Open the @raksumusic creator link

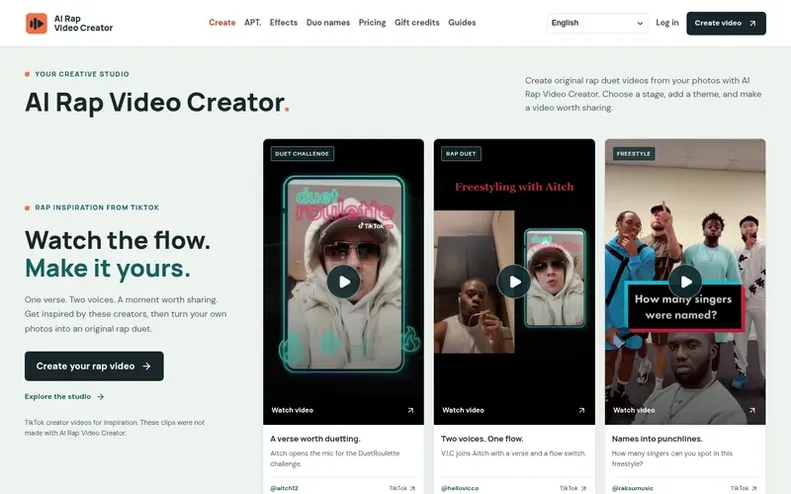633,488
